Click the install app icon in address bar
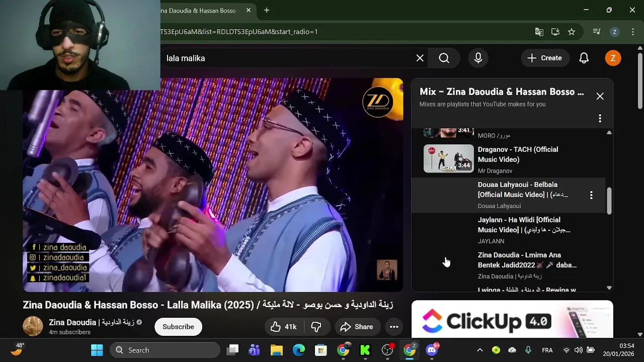This screenshot has height=362, width=644. click(x=555, y=32)
